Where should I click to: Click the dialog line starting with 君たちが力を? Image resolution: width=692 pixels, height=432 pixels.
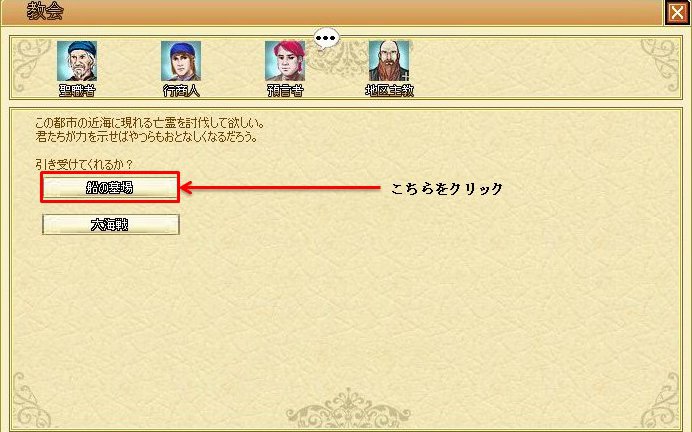[146, 136]
